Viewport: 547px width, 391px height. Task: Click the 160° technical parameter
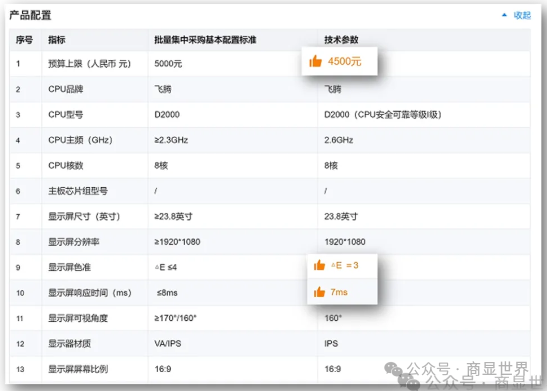coord(333,318)
